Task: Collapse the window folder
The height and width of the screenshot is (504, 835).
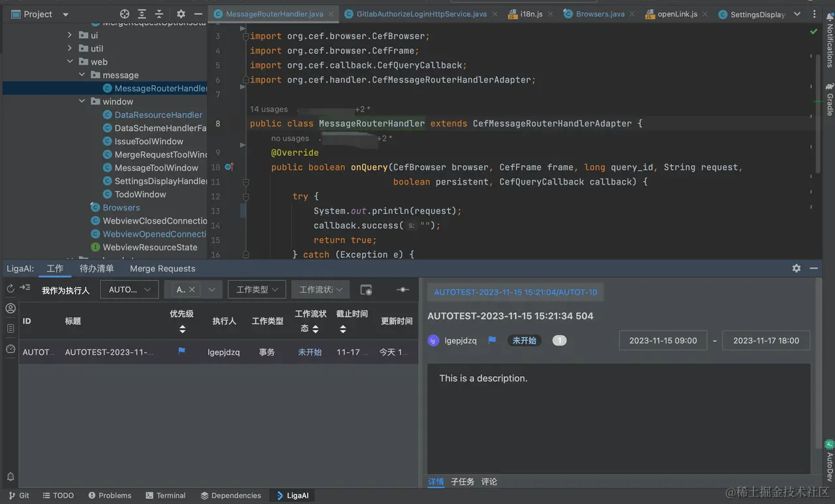Action: click(82, 102)
